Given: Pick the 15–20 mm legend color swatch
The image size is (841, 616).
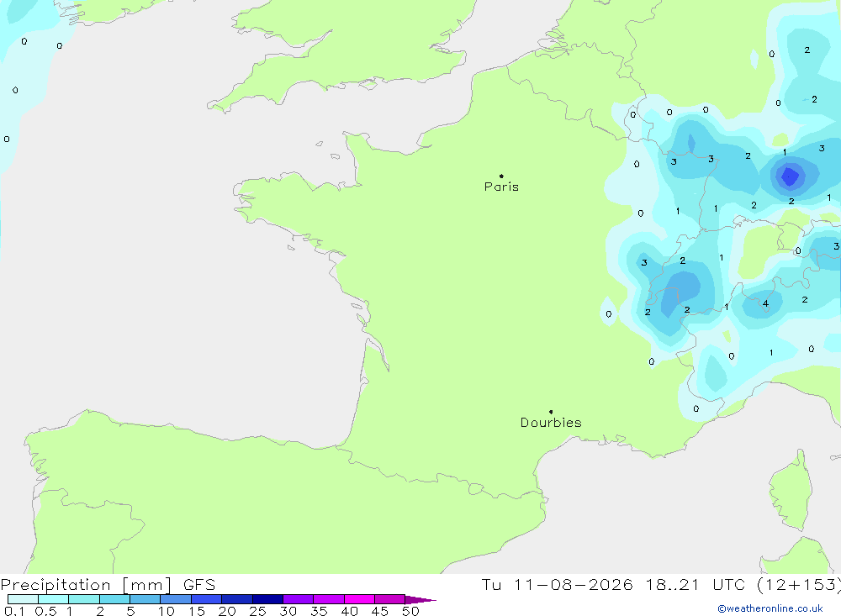Looking at the screenshot, I should pos(206,599).
